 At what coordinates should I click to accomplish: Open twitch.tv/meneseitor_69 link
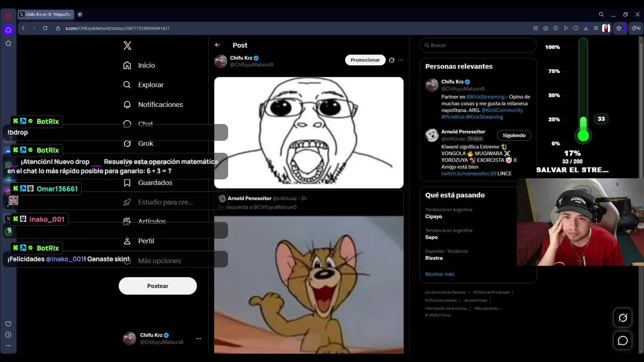pos(469,173)
